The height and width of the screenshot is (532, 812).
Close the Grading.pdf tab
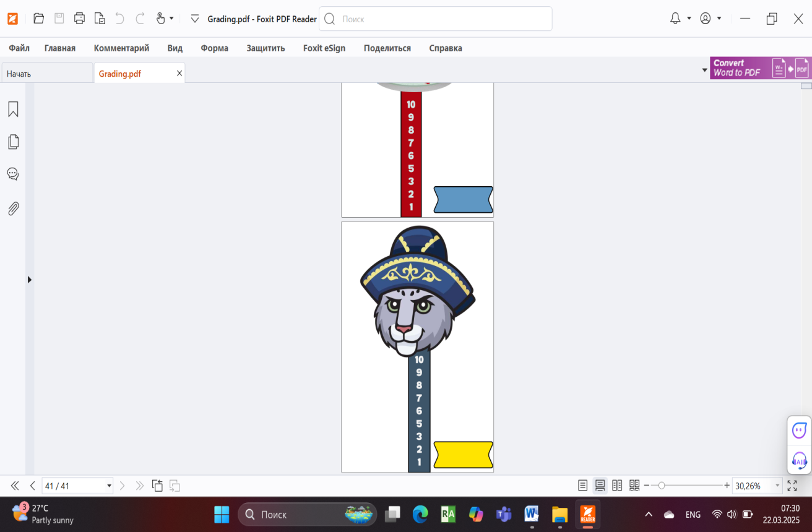[179, 73]
